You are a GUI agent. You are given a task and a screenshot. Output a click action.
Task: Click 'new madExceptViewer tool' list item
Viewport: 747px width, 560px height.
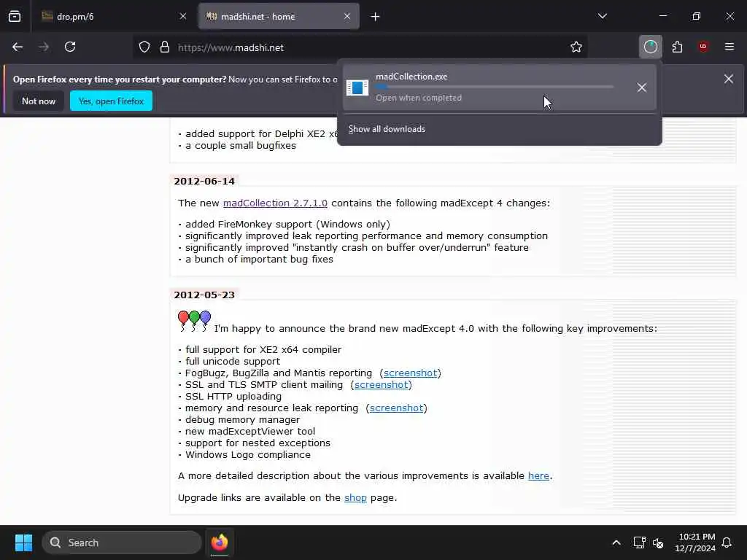click(250, 432)
